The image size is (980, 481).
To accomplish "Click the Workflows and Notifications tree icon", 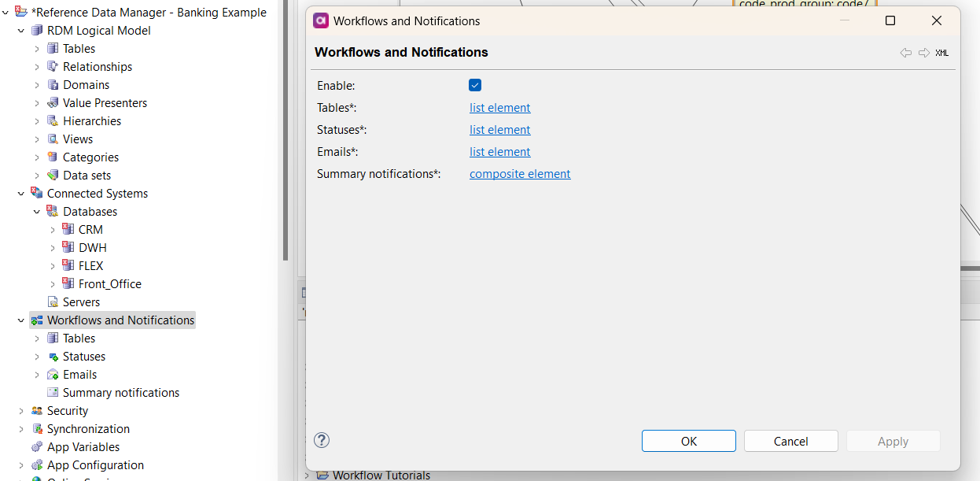I will point(37,320).
